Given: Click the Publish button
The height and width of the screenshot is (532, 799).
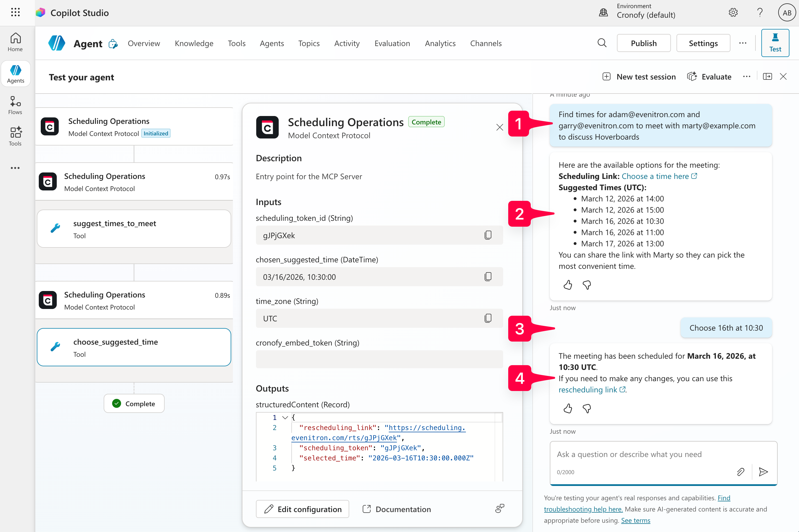Looking at the screenshot, I should pos(643,43).
